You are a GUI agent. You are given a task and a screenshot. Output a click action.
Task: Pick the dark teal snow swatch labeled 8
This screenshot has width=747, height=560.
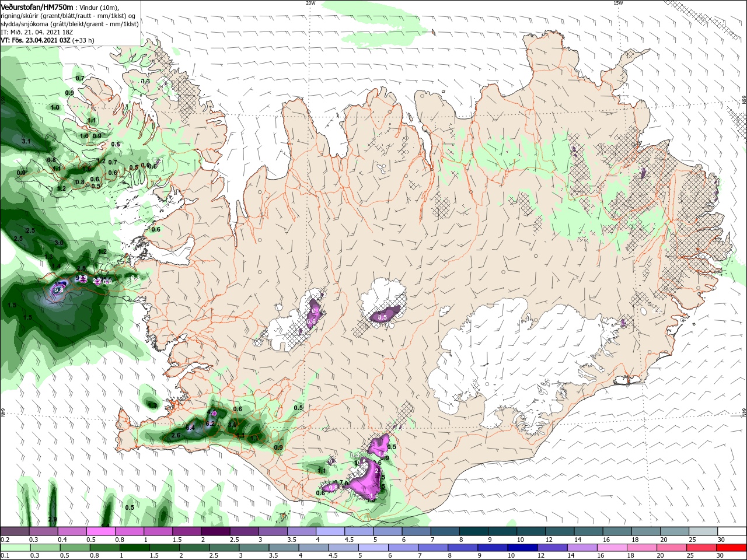click(474, 531)
